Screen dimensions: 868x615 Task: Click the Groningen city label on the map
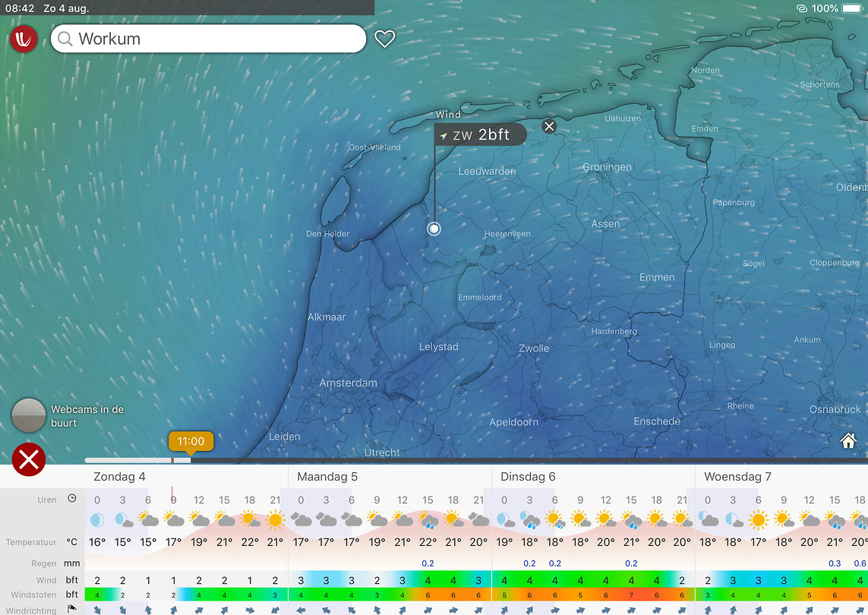pos(608,167)
